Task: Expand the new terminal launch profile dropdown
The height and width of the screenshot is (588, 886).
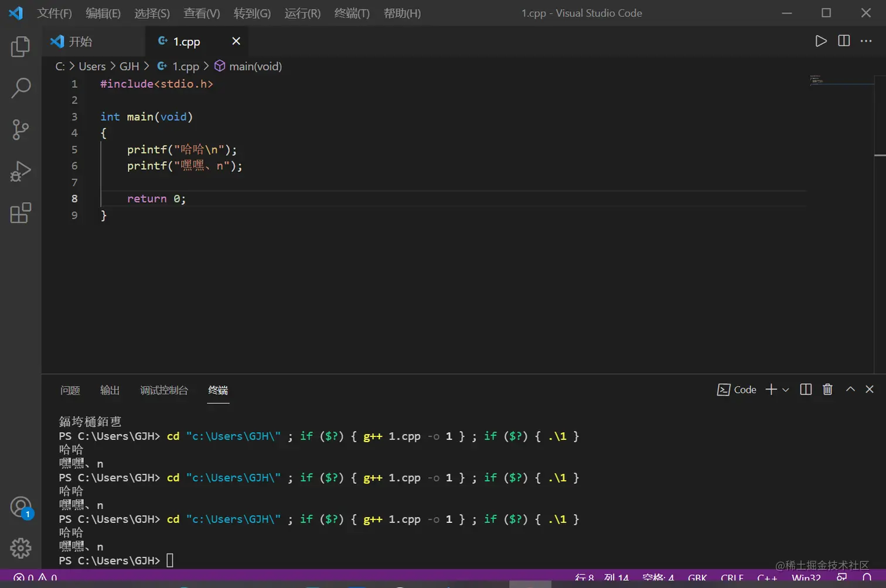Action: [786, 390]
